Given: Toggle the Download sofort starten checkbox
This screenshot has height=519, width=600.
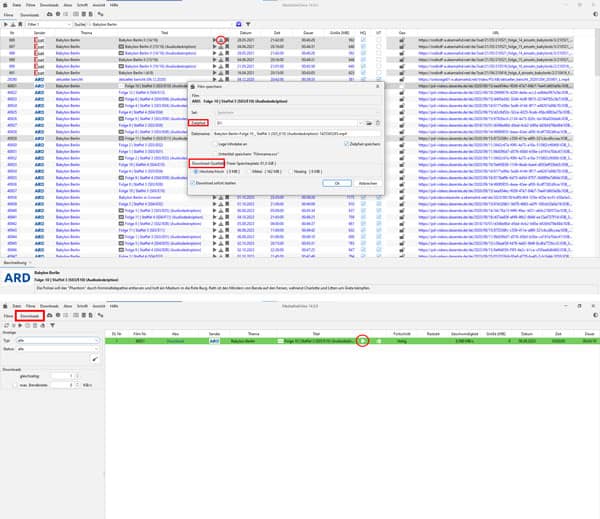Looking at the screenshot, I should tap(193, 183).
